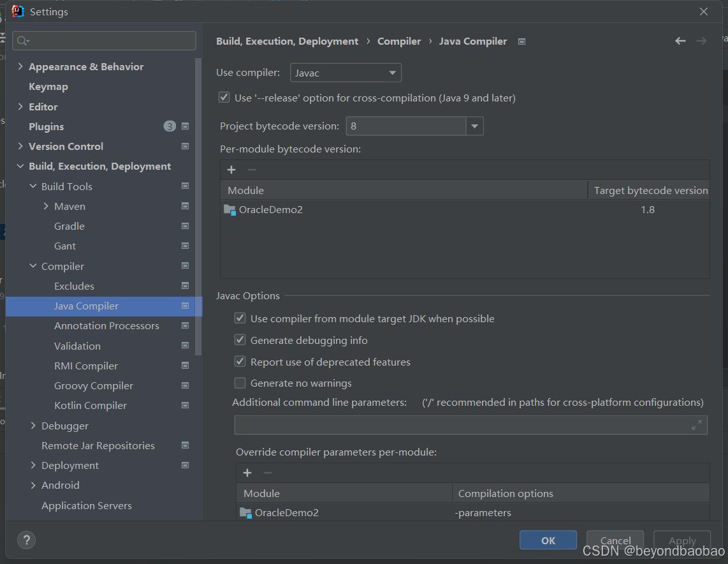Open the Compiler breadcrumb link
Screen dimensions: 728x564
point(399,41)
